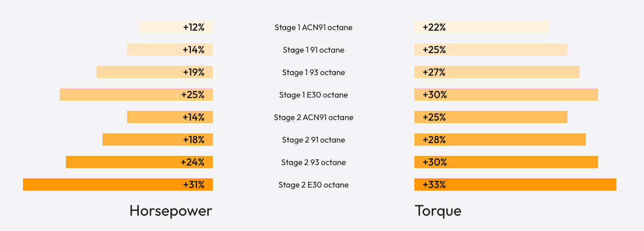Click the +18% horsepower bar
Viewport: 644px width, 231px height.
(158, 140)
